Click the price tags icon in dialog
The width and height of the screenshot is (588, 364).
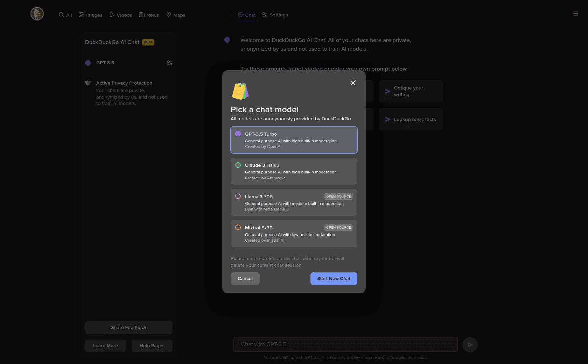(240, 91)
